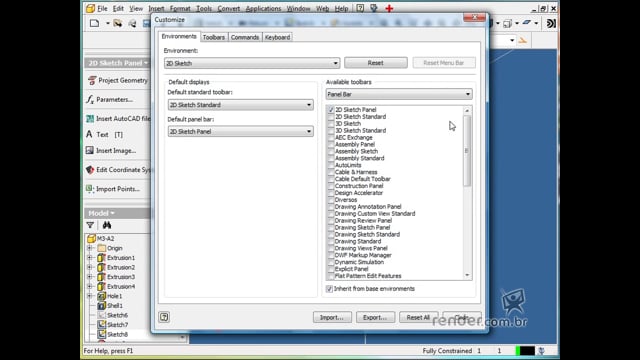Click the red plus icon in menu bar
The height and width of the screenshot is (360, 640).
pyautogui.click(x=389, y=8)
